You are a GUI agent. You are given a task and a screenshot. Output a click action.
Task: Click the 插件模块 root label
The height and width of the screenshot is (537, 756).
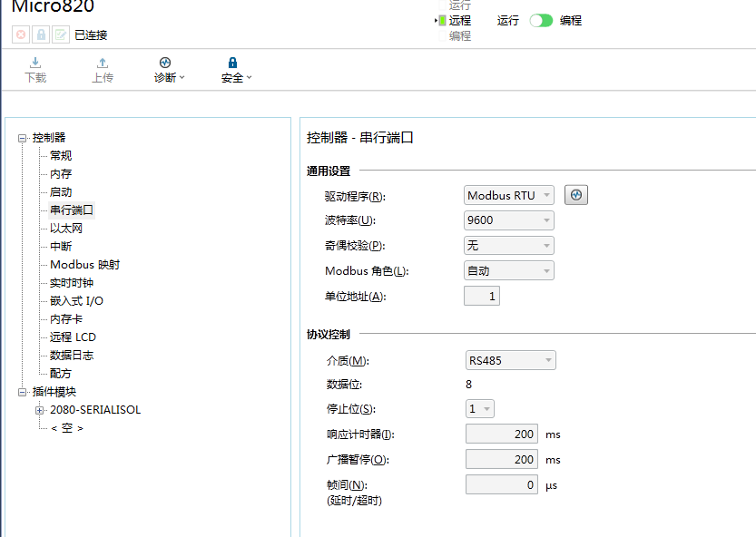54,392
